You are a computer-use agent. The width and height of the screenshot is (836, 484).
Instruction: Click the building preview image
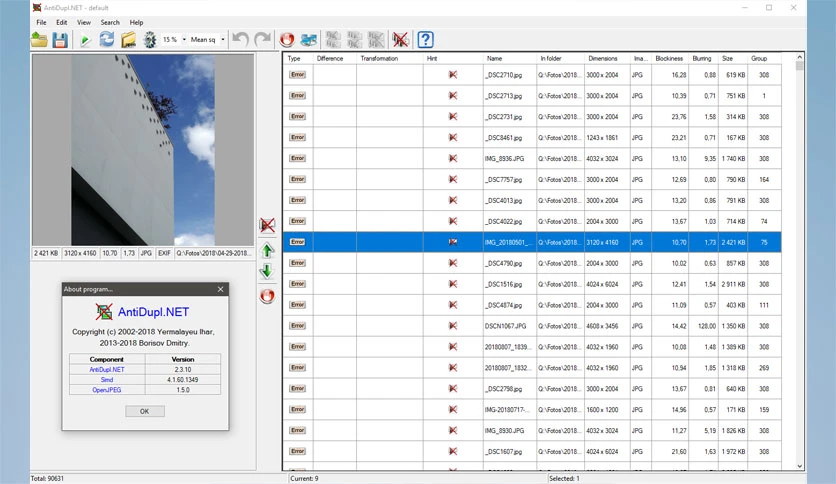(143, 150)
